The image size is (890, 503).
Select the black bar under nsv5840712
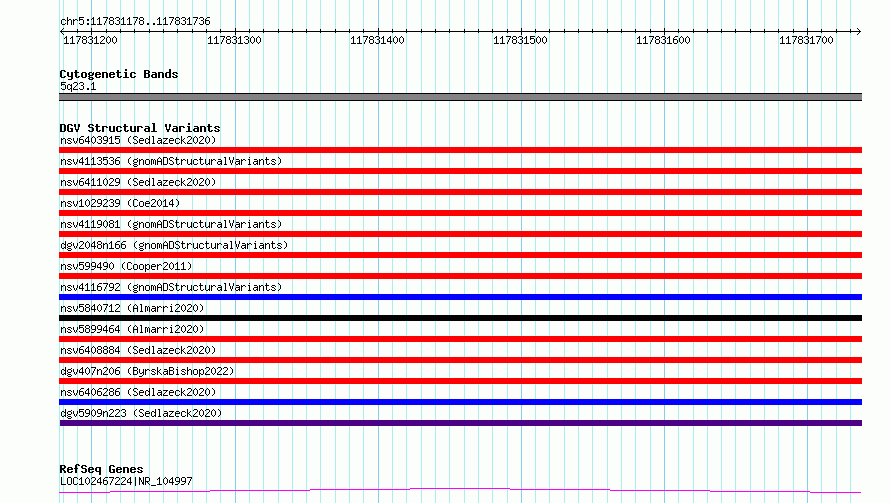(x=460, y=318)
